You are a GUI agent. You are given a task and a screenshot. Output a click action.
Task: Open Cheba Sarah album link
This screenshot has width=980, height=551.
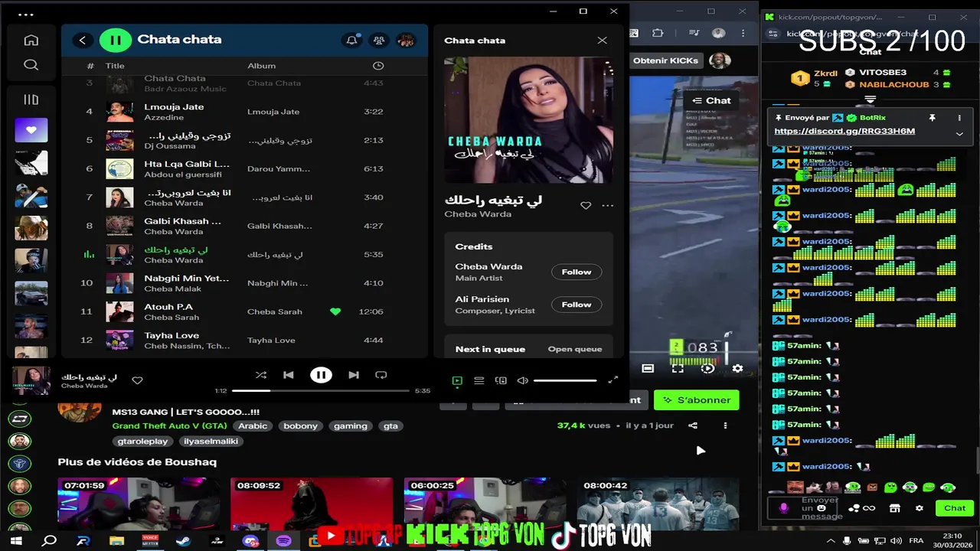[275, 311]
